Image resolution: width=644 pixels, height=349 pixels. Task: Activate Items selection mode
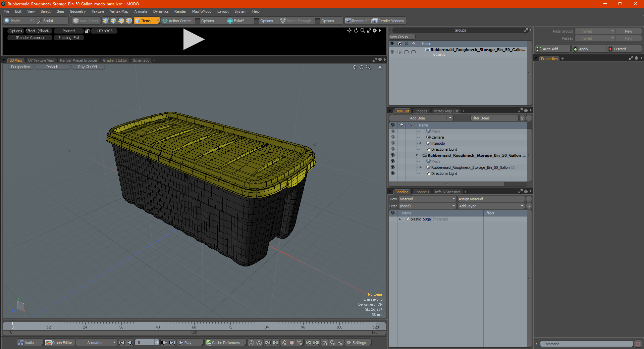[147, 21]
